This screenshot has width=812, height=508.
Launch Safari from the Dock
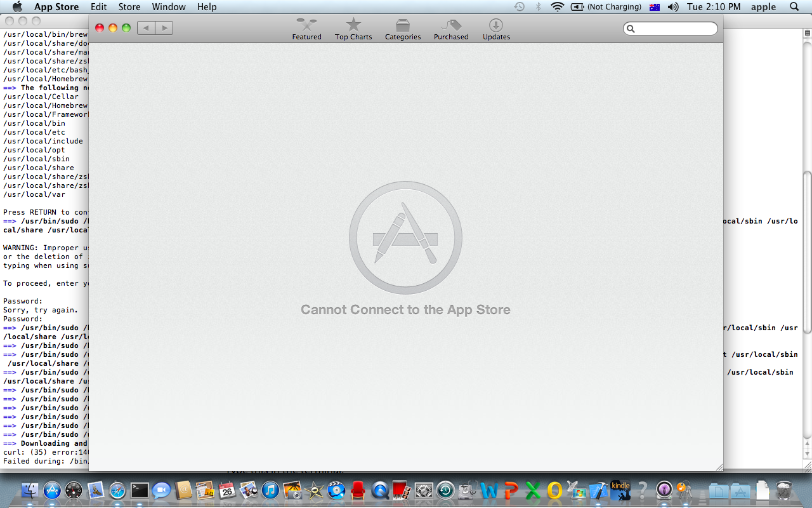click(118, 490)
